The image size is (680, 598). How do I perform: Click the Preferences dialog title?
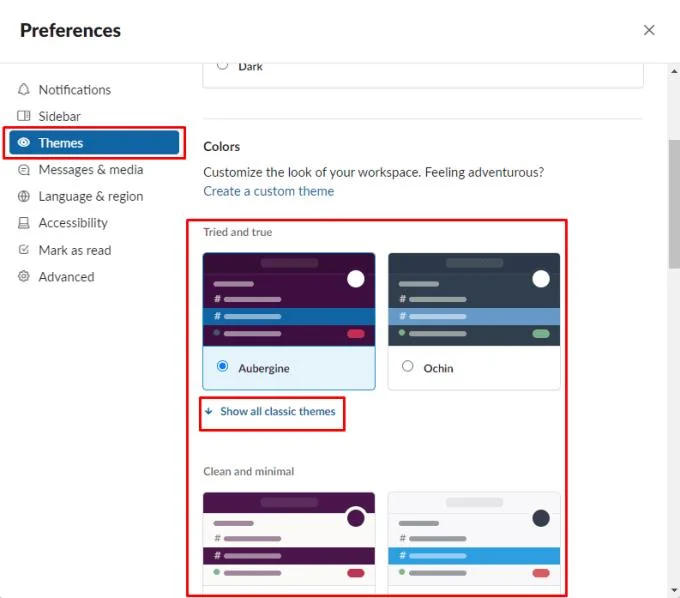[70, 31]
